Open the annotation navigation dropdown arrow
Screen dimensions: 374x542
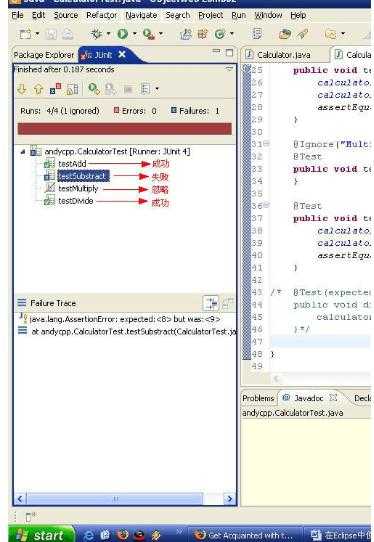coord(343,34)
